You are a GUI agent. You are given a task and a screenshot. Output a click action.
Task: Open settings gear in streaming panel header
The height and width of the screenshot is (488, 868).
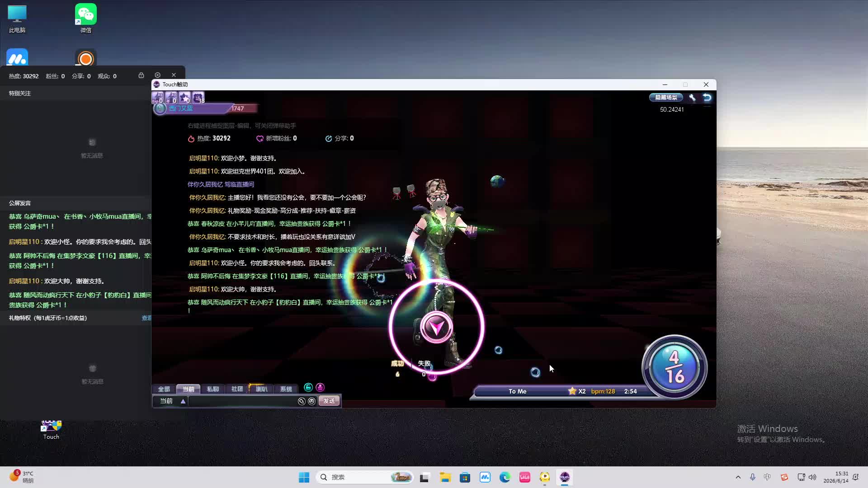[x=157, y=75]
